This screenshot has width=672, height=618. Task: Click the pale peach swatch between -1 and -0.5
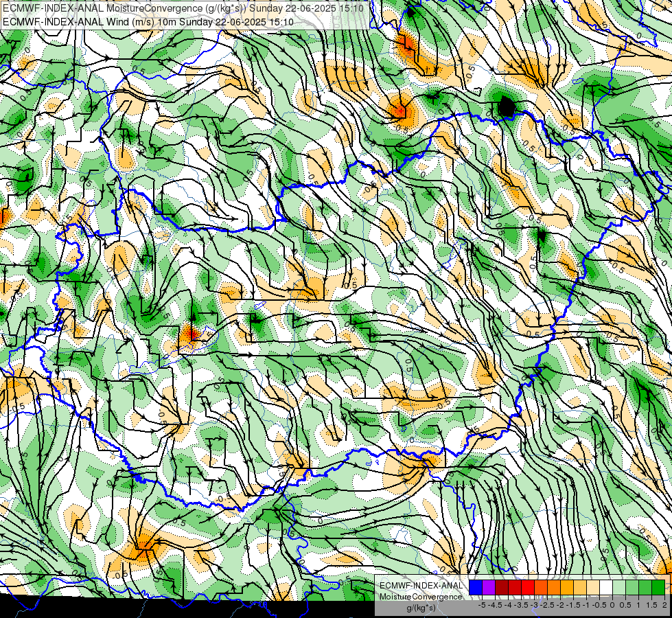pyautogui.click(x=593, y=587)
